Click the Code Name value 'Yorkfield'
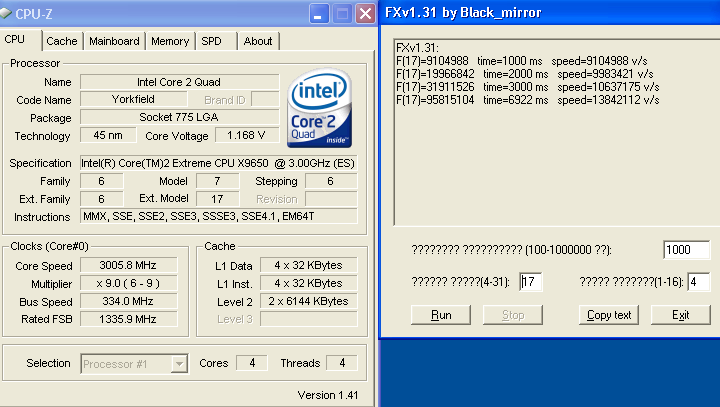 click(x=134, y=99)
